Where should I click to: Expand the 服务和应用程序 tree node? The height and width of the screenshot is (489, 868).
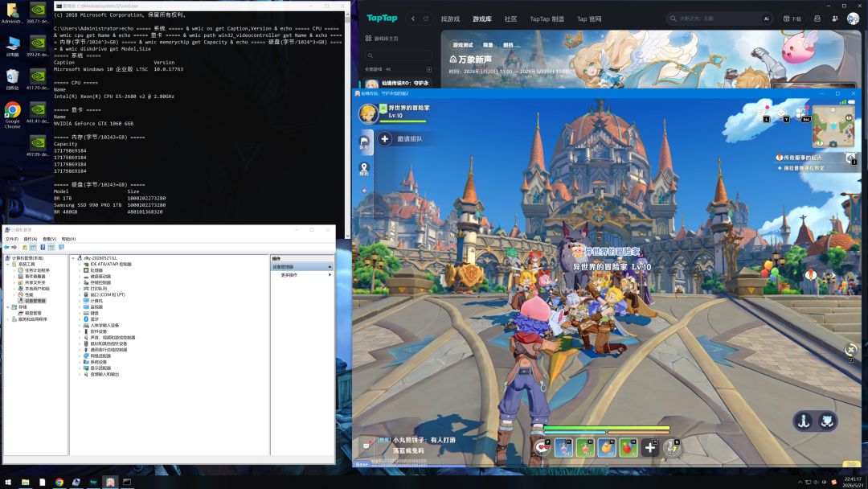[8, 319]
